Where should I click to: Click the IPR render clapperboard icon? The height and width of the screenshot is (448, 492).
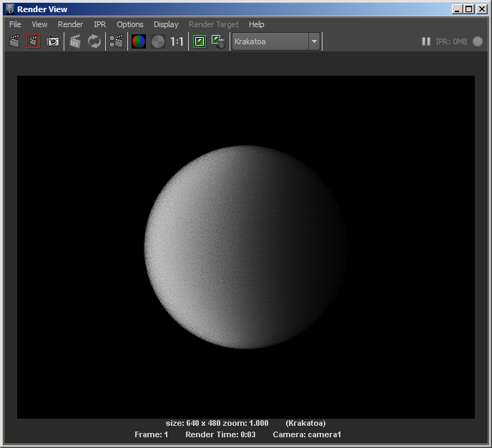pos(75,41)
